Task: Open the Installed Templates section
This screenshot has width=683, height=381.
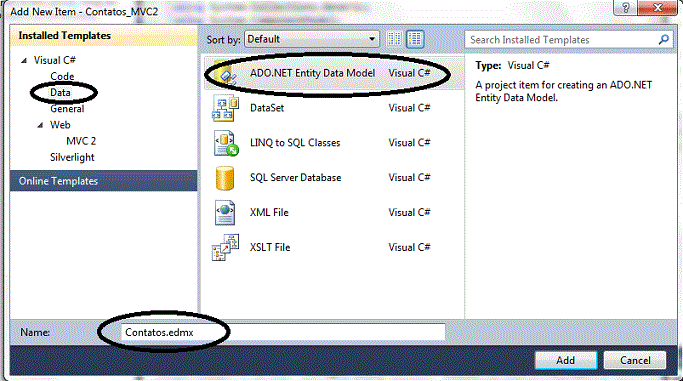Action: pos(104,36)
